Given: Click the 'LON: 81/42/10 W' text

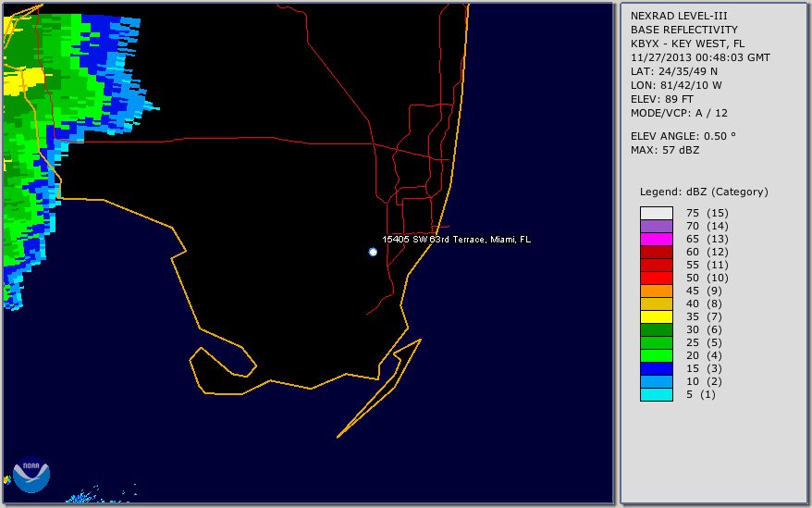Looking at the screenshot, I should (676, 85).
